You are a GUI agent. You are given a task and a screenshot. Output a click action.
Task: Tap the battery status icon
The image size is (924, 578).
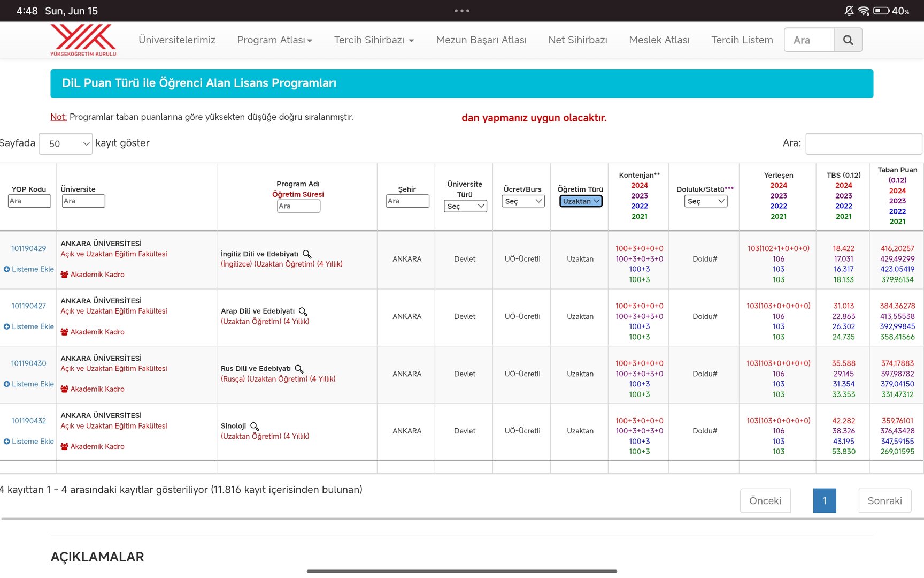coord(881,11)
